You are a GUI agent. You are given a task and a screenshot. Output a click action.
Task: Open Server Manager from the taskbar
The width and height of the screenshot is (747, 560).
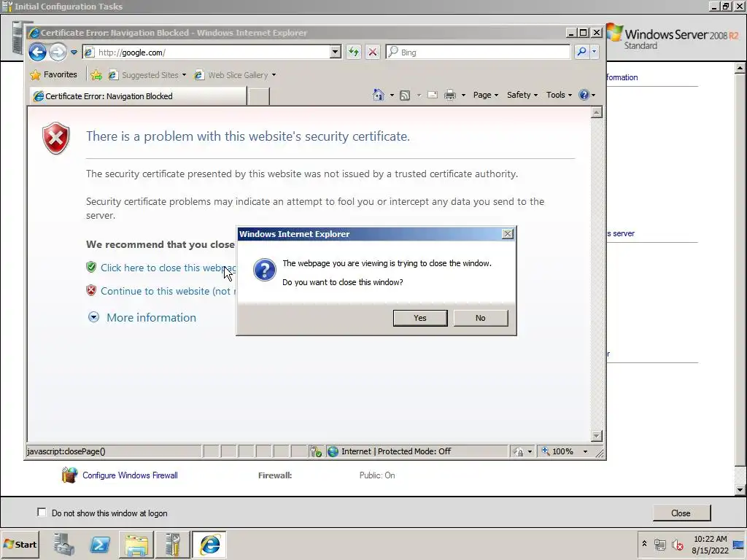pos(64,544)
